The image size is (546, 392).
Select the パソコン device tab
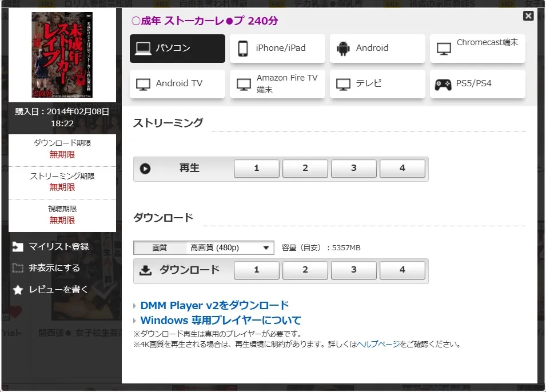tap(177, 49)
